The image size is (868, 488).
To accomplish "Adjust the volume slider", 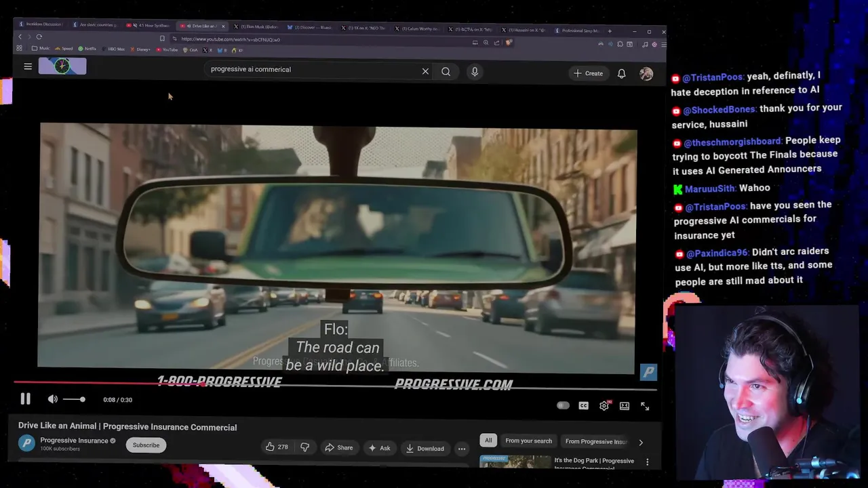I will tap(74, 399).
